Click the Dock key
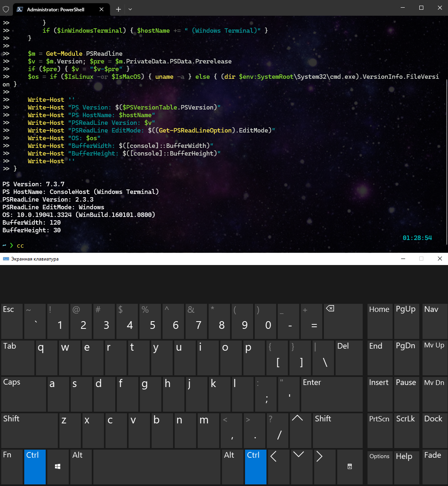 [x=434, y=430]
